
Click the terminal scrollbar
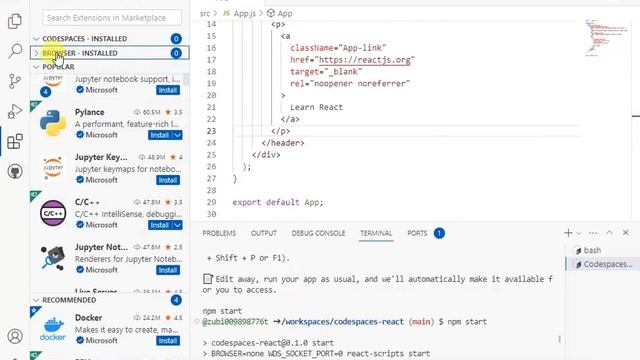tap(560, 339)
